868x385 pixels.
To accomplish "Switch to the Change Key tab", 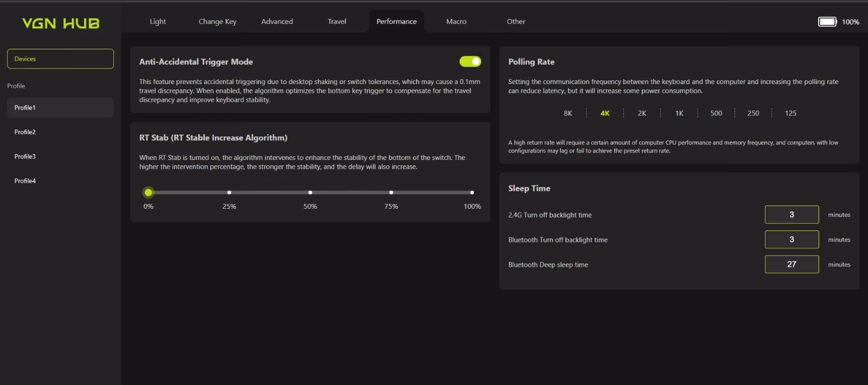I will 218,22.
